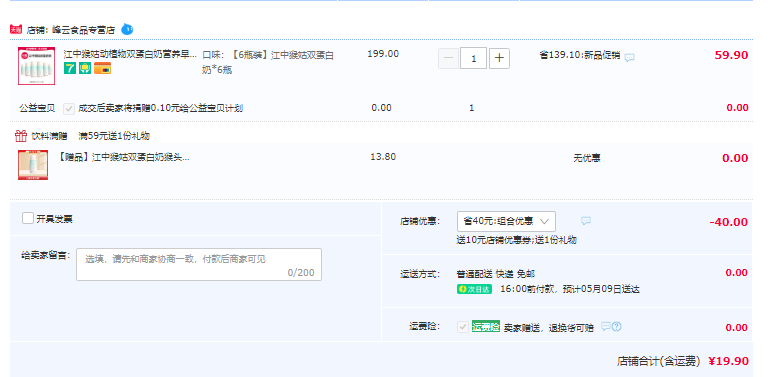This screenshot has height=377, width=772.
Task: Click the 满59元送1份礼物 promotion text
Action: coord(114,136)
